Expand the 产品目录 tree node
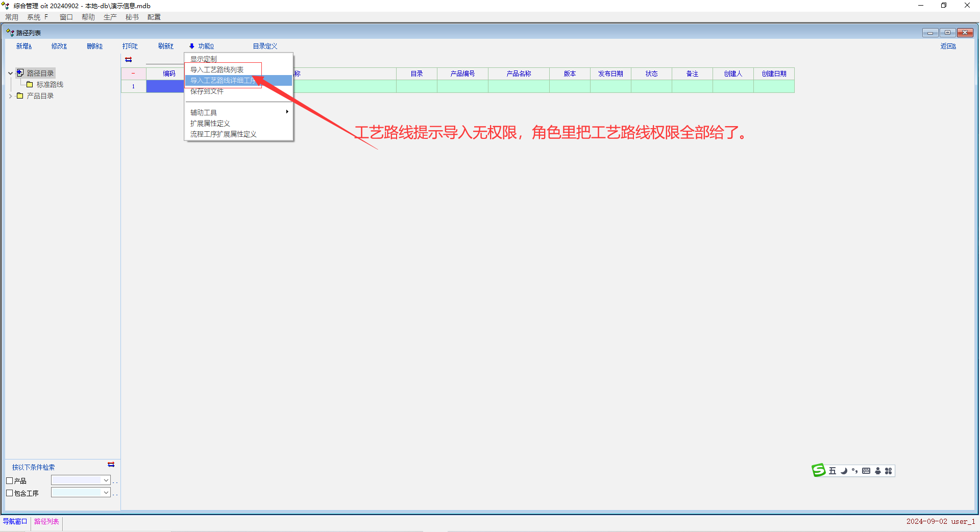This screenshot has height=532, width=980. point(10,96)
